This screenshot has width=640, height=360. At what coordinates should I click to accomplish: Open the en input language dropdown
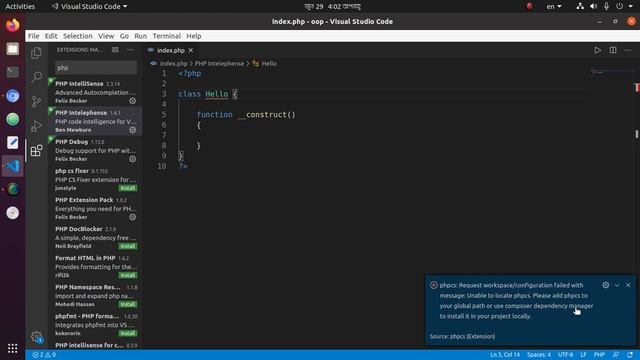tap(554, 7)
